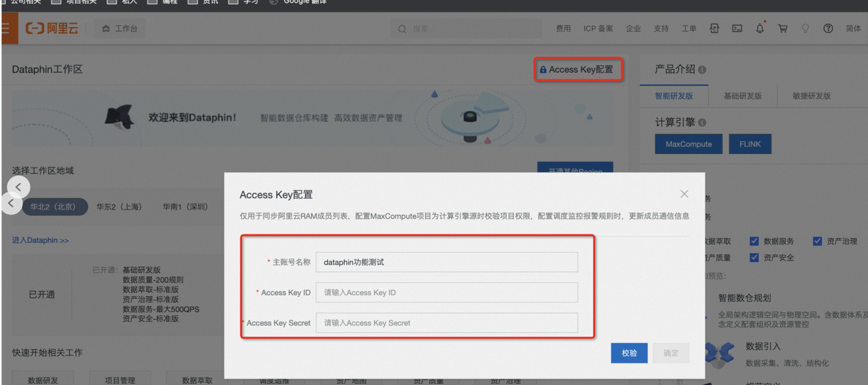Open the 工单 menu

689,29
